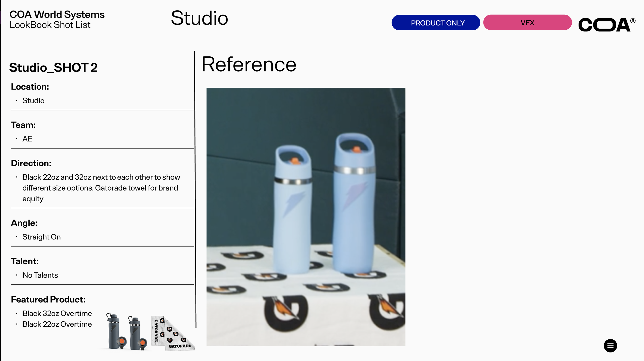Click the Studio page title
The image size is (644, 361).
[199, 18]
